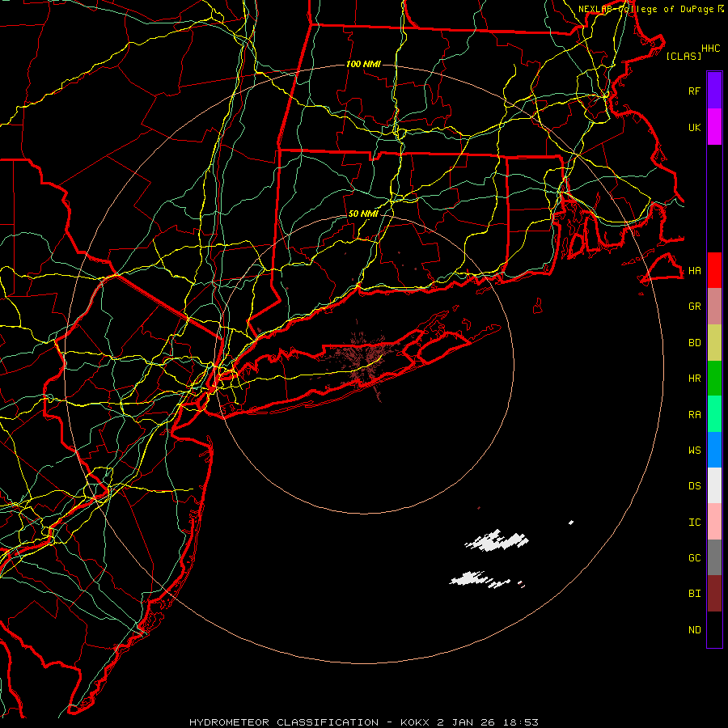The image size is (728, 728).
Task: Click the gray GC legend swatch
Action: pyautogui.click(x=714, y=557)
